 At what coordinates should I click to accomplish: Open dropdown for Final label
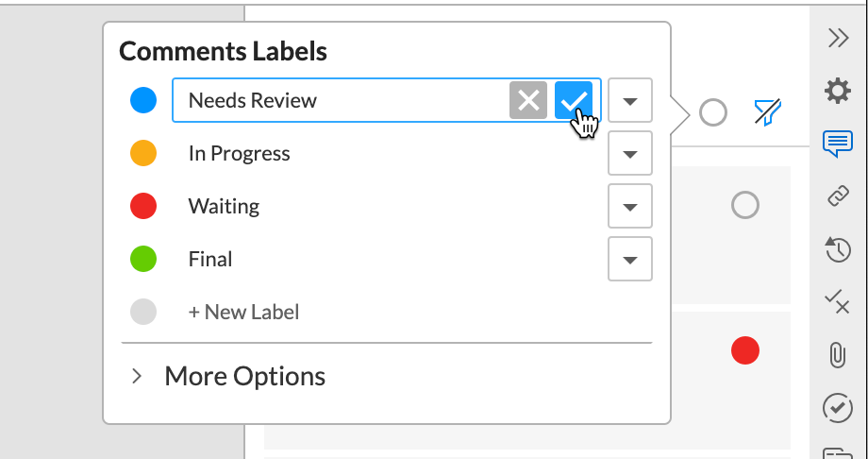[x=630, y=259]
